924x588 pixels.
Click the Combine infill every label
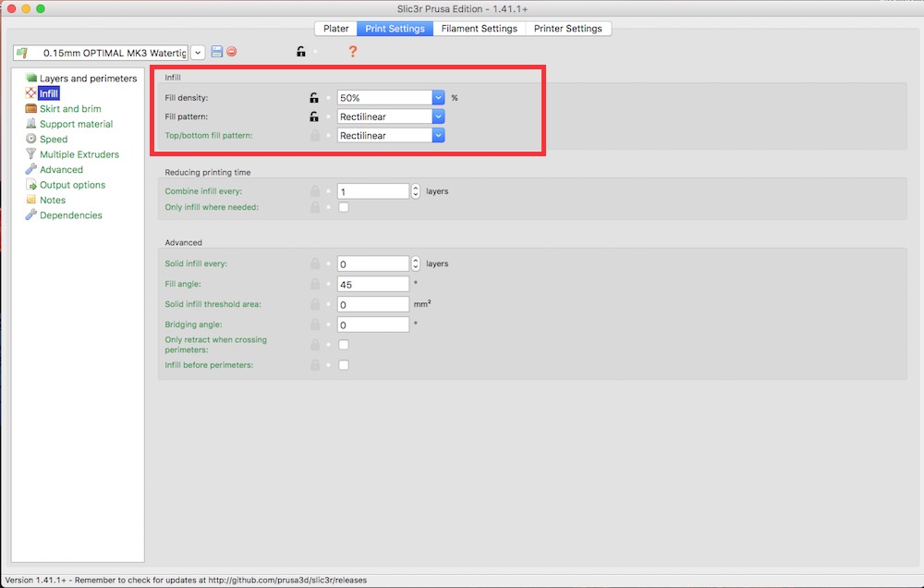pos(203,191)
